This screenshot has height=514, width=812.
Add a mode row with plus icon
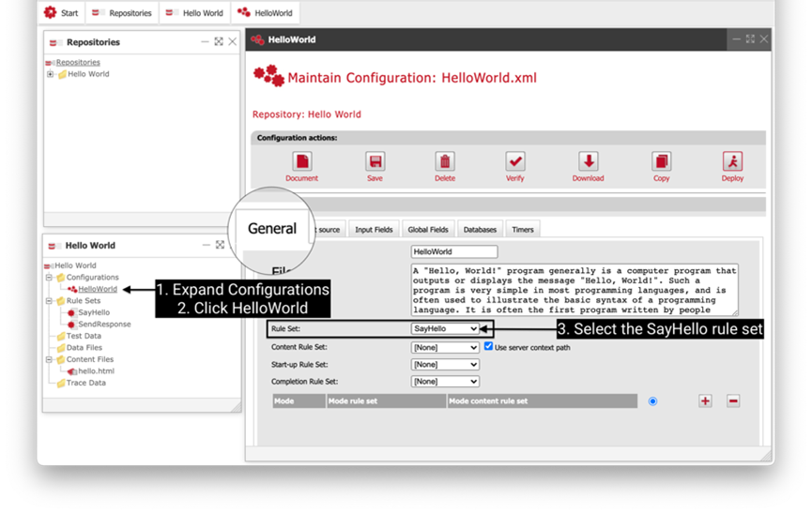pyautogui.click(x=705, y=401)
